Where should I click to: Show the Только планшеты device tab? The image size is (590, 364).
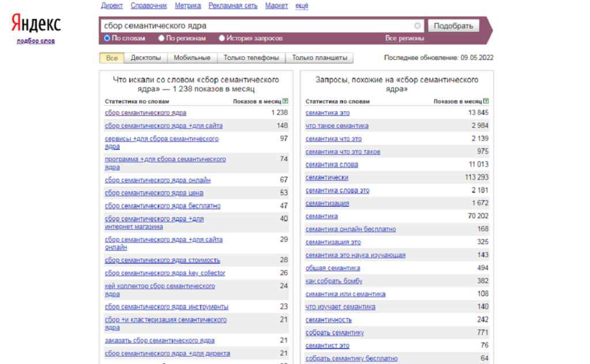pyautogui.click(x=319, y=58)
